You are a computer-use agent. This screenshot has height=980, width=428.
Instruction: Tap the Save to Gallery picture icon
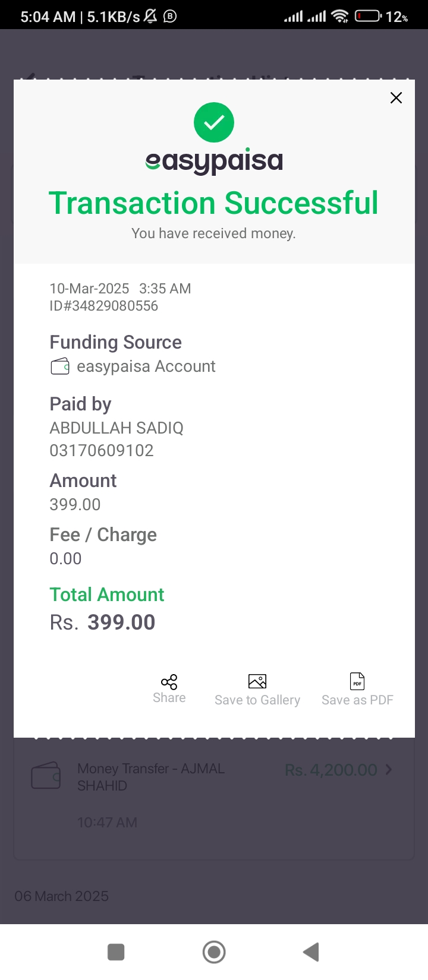pyautogui.click(x=257, y=681)
